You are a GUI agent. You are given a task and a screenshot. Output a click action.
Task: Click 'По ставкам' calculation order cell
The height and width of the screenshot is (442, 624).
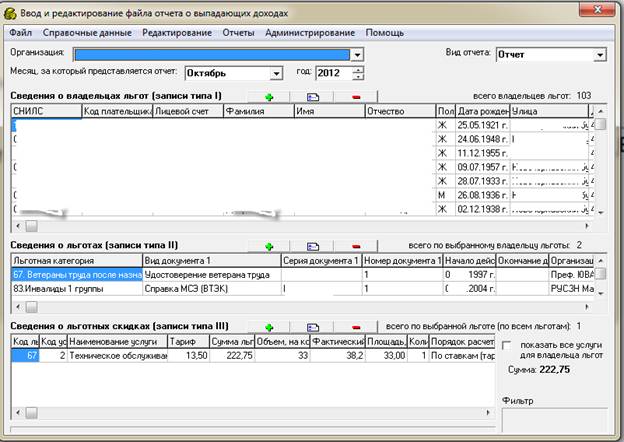(462, 356)
